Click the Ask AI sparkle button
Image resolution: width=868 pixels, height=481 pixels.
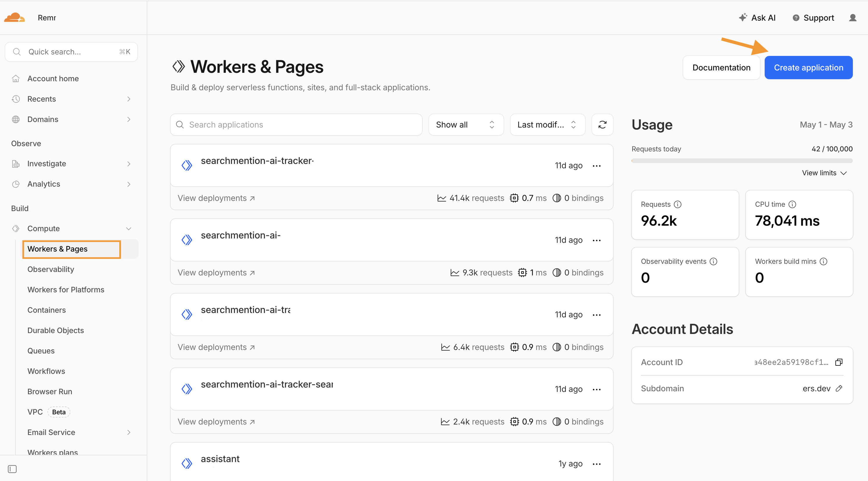click(757, 18)
